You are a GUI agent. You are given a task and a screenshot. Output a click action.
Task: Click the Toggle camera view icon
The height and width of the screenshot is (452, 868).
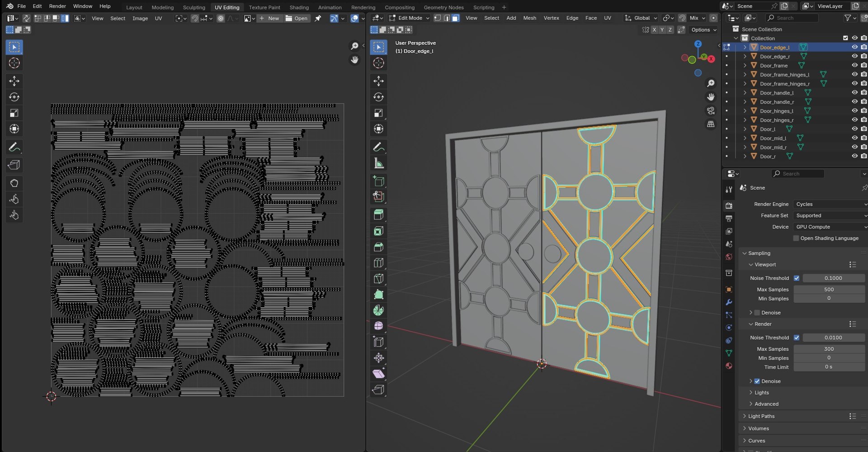tap(711, 111)
